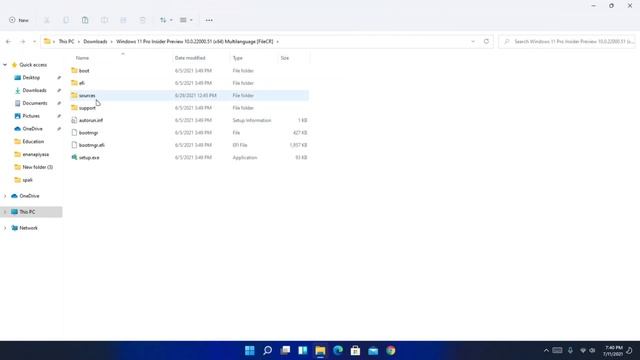
Task: Click the Share icon in toolbar
Action: tap(123, 20)
